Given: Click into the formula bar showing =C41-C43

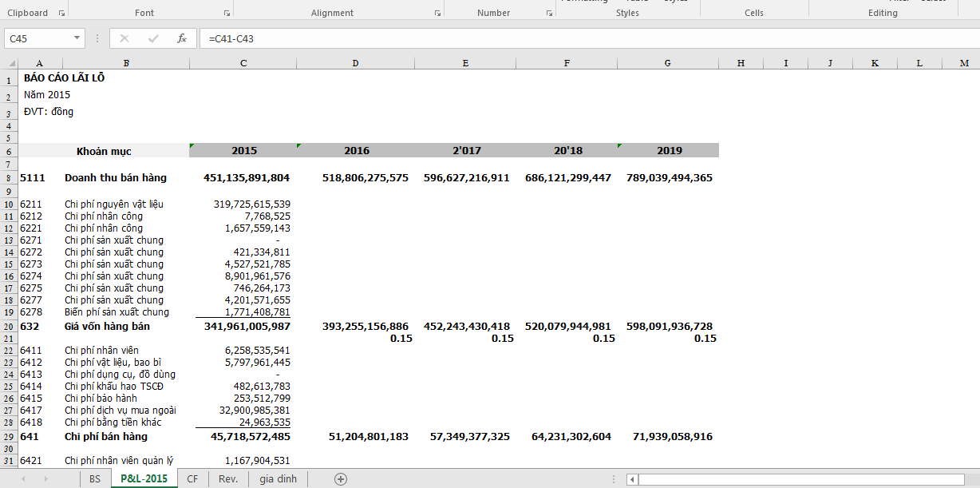Looking at the screenshot, I should (589, 38).
